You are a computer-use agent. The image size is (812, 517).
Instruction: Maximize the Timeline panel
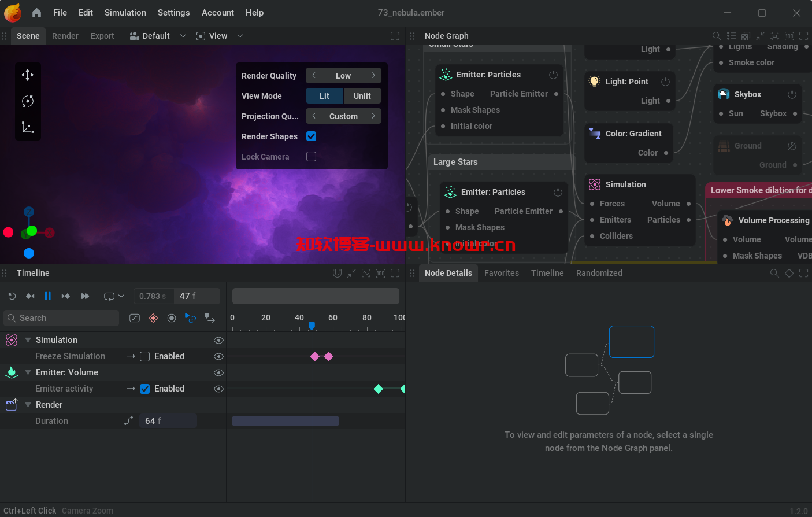[395, 273]
